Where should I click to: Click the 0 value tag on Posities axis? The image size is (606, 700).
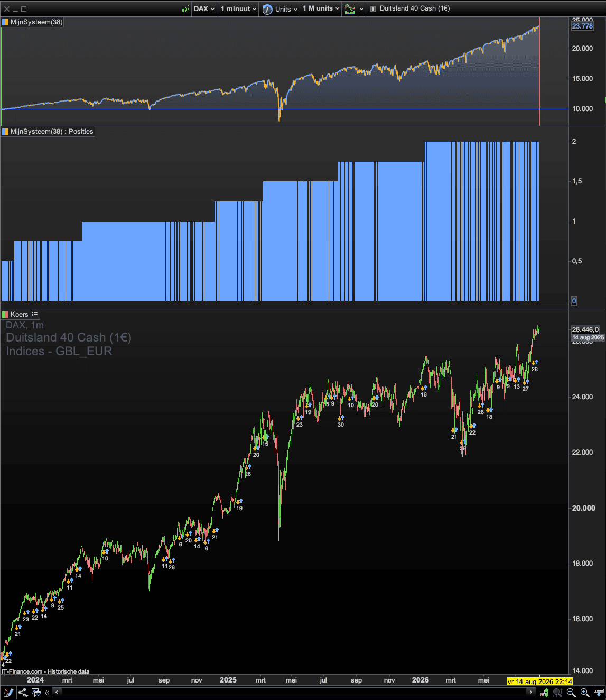point(574,301)
